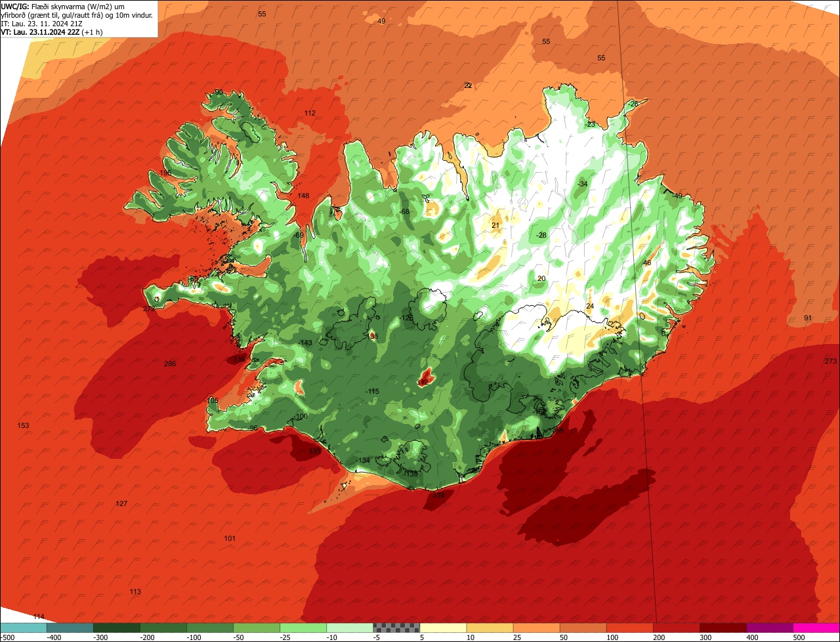The height and width of the screenshot is (642, 840).
Task: Click the light teal legend swatch above -500
Action: [23, 628]
